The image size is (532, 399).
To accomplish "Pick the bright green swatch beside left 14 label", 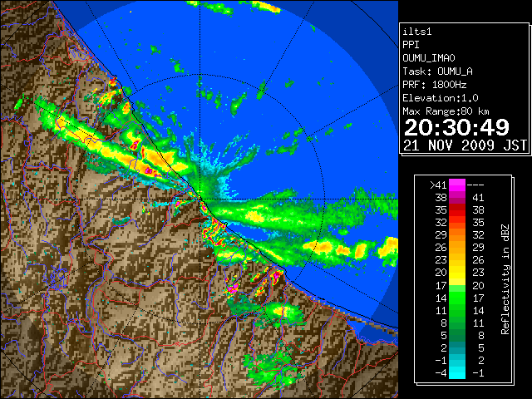I will click(457, 298).
